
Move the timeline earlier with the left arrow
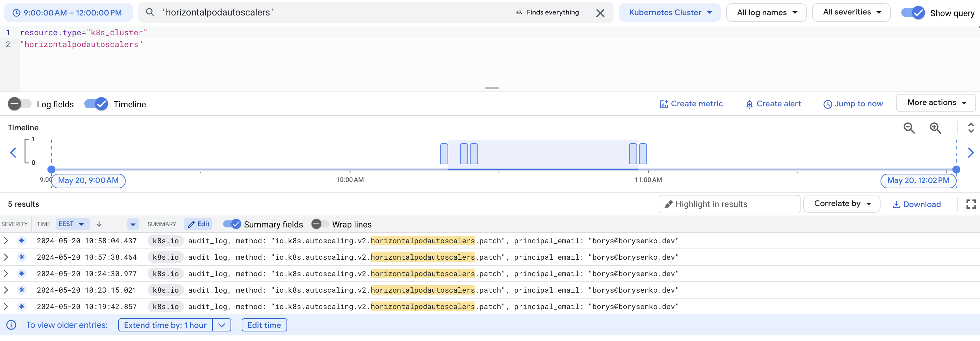point(13,153)
